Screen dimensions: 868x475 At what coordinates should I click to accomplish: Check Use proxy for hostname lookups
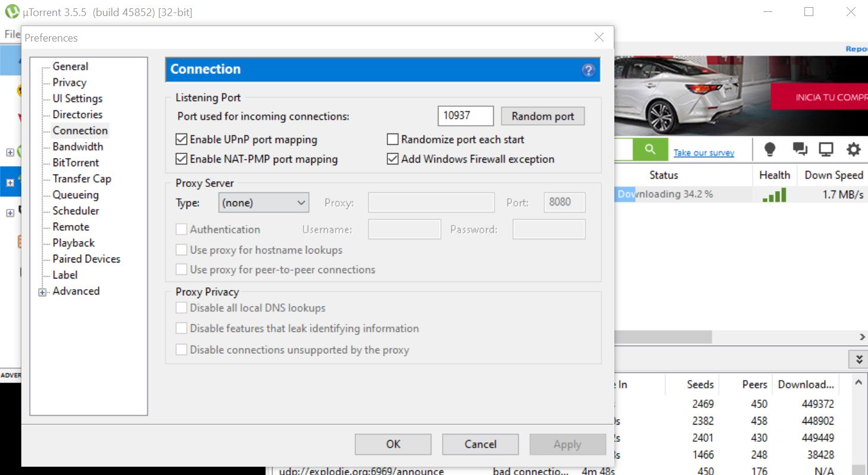tap(182, 250)
